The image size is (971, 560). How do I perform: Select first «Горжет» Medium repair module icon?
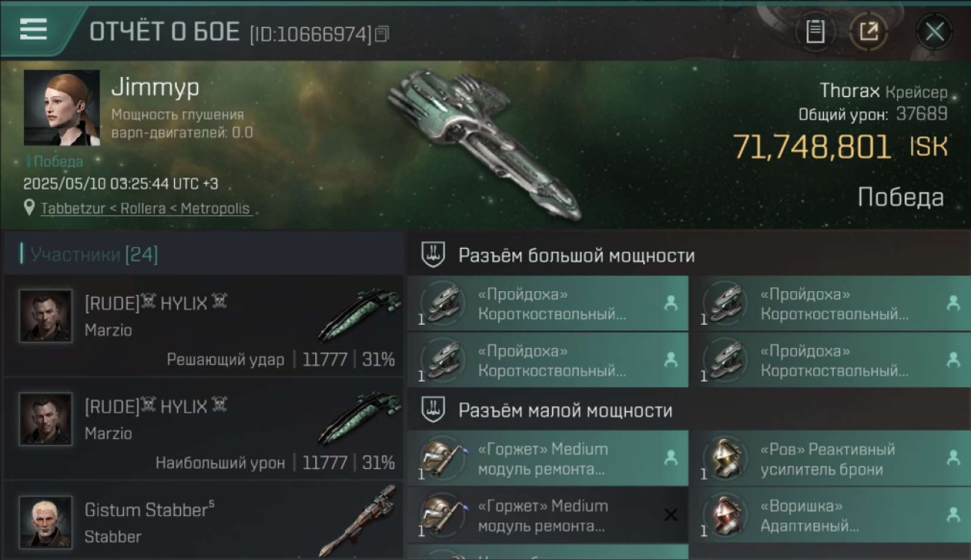pos(442,458)
